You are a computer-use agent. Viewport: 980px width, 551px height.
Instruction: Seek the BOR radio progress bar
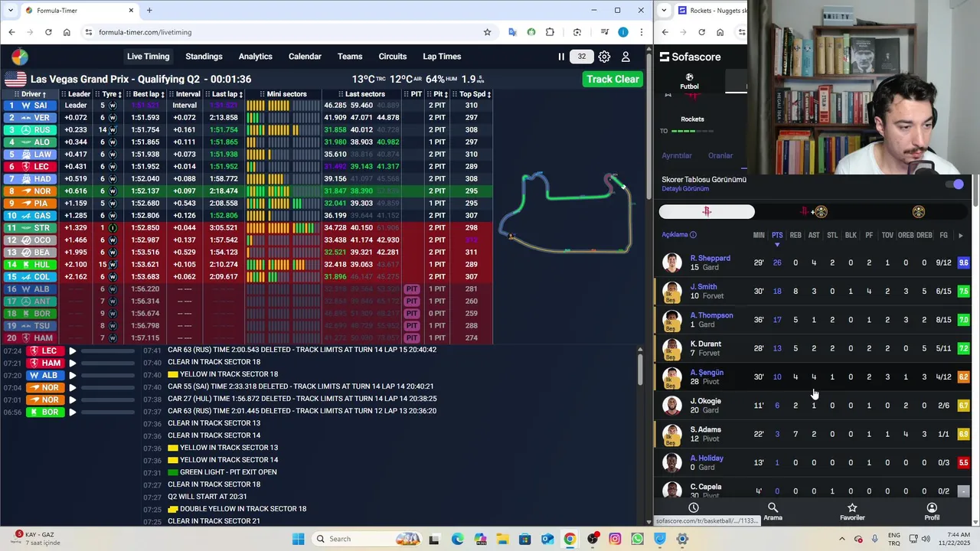coord(107,412)
